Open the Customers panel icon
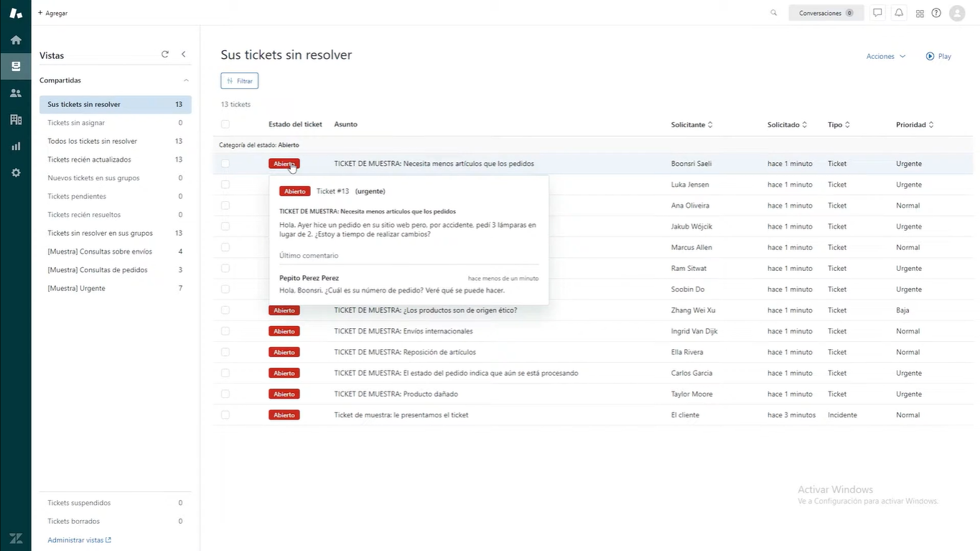The height and width of the screenshot is (551, 980). coord(15,93)
